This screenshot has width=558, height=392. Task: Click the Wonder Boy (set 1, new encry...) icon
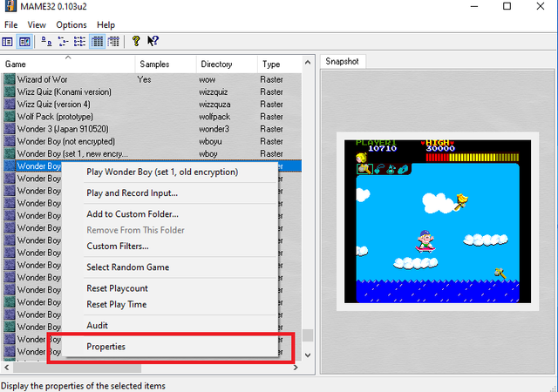click(x=10, y=153)
